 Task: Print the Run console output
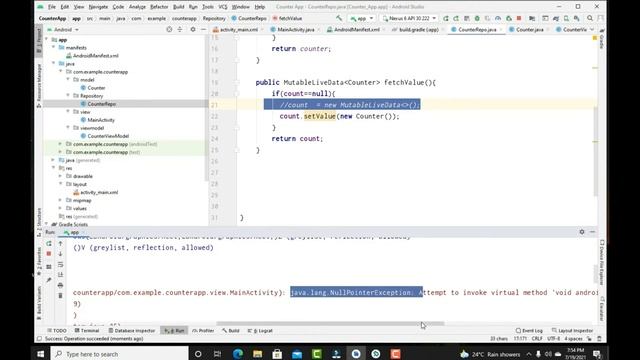60,285
